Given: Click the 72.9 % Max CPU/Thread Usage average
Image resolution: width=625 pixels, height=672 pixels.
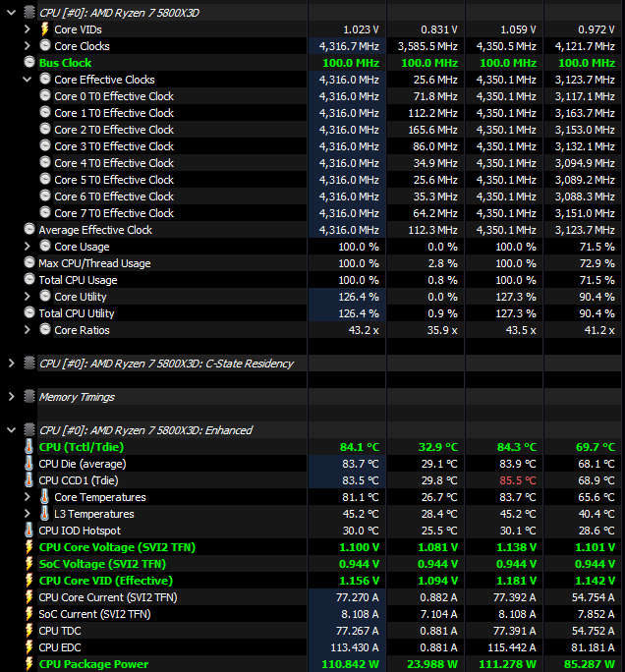Looking at the screenshot, I should coord(597,263).
